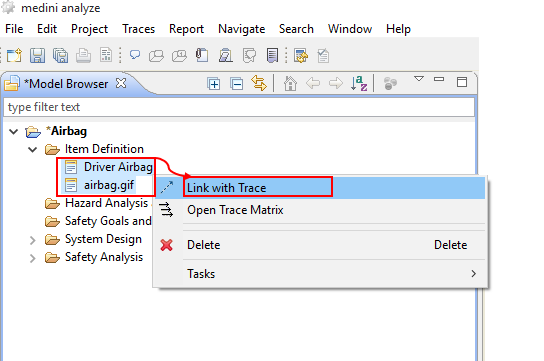This screenshot has width=544, height=361.
Task: Click the Collapse All icon in Model Browser
Action: point(237,84)
